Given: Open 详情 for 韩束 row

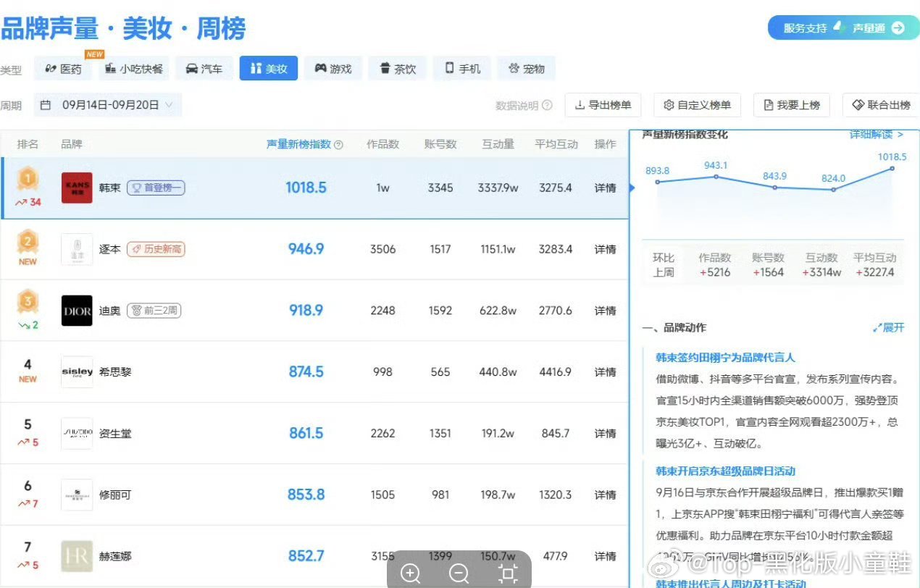Looking at the screenshot, I should 606,188.
